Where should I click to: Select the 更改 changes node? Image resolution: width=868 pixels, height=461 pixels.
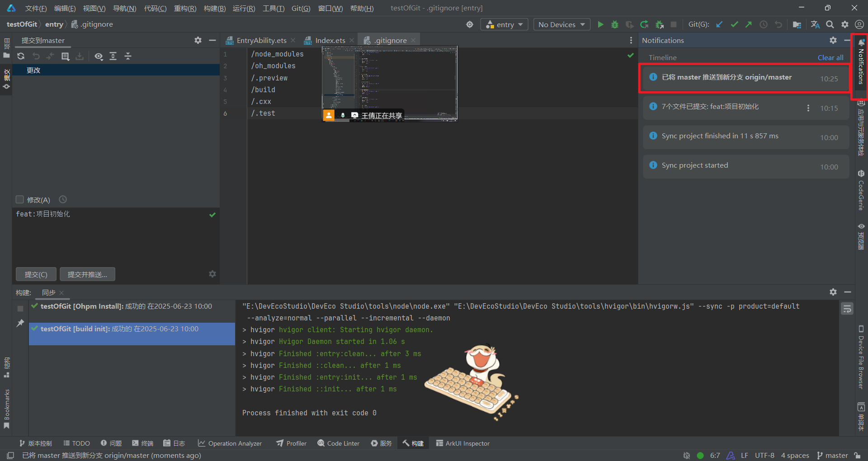pyautogui.click(x=116, y=70)
